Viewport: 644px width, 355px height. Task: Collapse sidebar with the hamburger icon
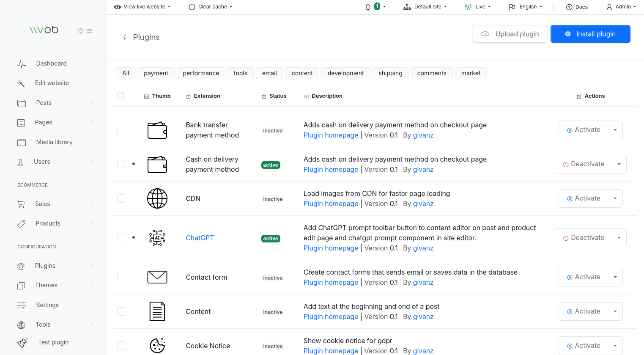(x=89, y=31)
